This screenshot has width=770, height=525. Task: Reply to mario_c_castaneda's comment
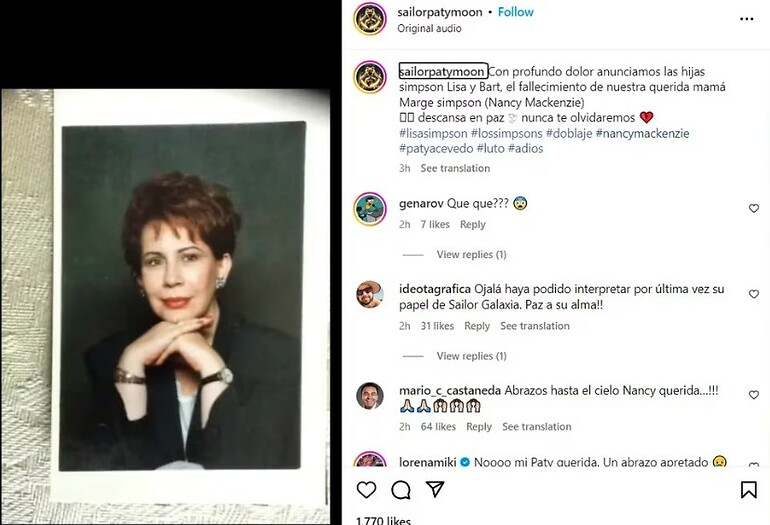(479, 426)
